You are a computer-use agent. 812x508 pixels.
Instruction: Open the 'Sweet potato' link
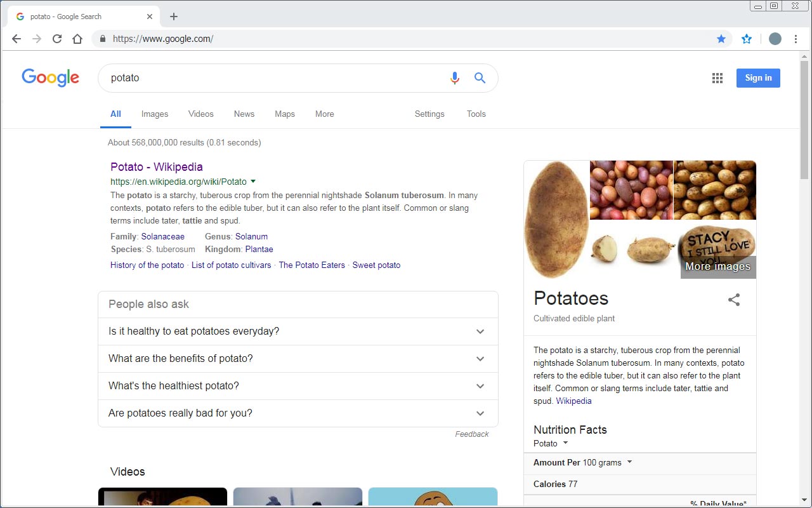[x=377, y=265]
